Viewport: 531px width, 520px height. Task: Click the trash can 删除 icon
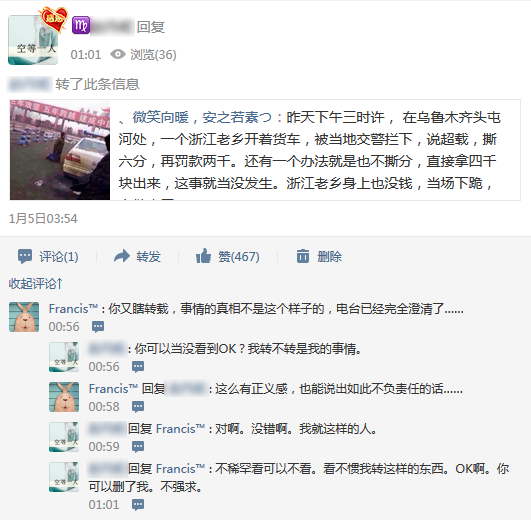pos(303,256)
